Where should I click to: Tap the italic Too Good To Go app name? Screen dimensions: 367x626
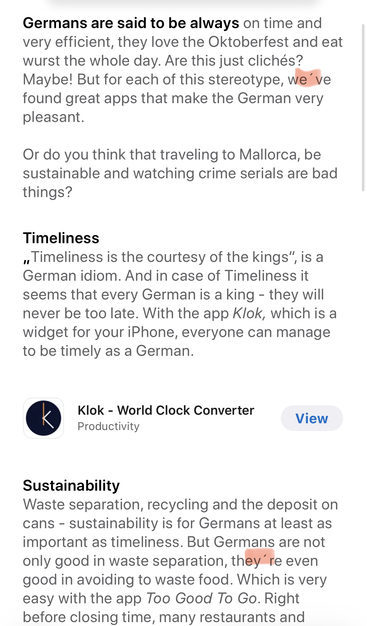tap(201, 598)
